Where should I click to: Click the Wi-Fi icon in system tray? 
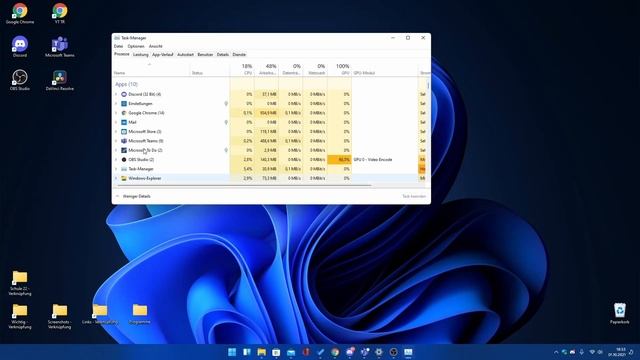click(x=592, y=352)
